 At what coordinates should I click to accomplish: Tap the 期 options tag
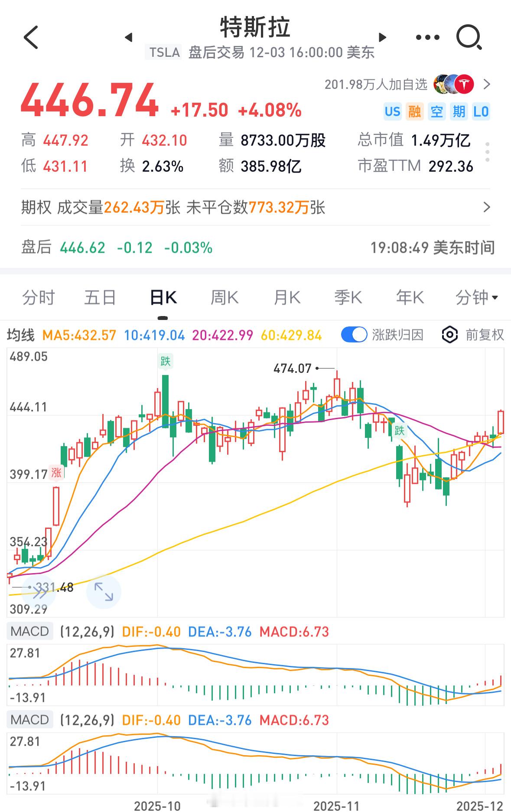(x=459, y=112)
